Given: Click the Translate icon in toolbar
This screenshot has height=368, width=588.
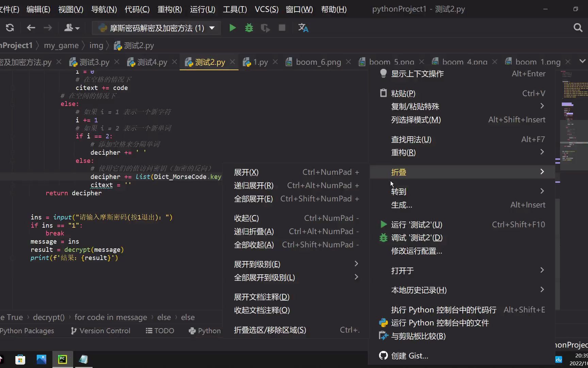Looking at the screenshot, I should 303,28.
